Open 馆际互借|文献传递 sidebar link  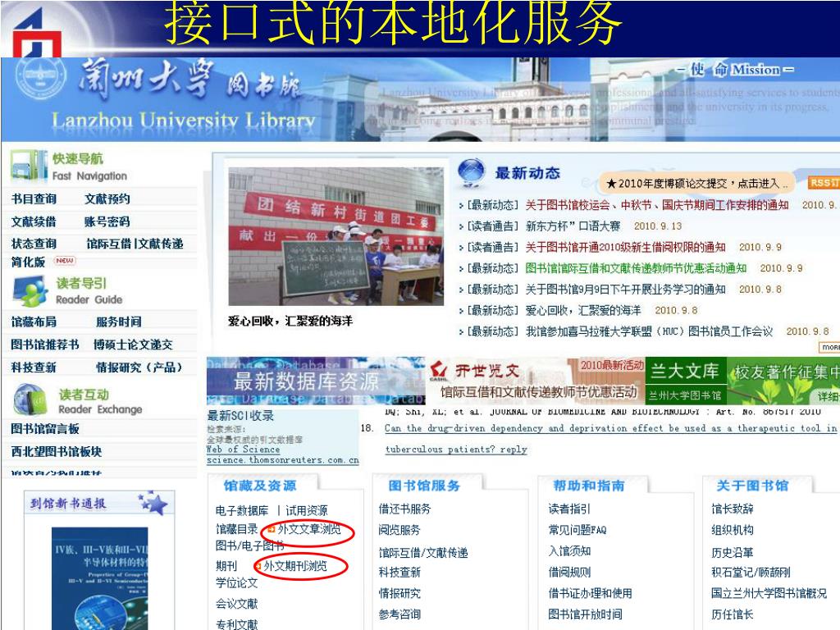(x=135, y=243)
